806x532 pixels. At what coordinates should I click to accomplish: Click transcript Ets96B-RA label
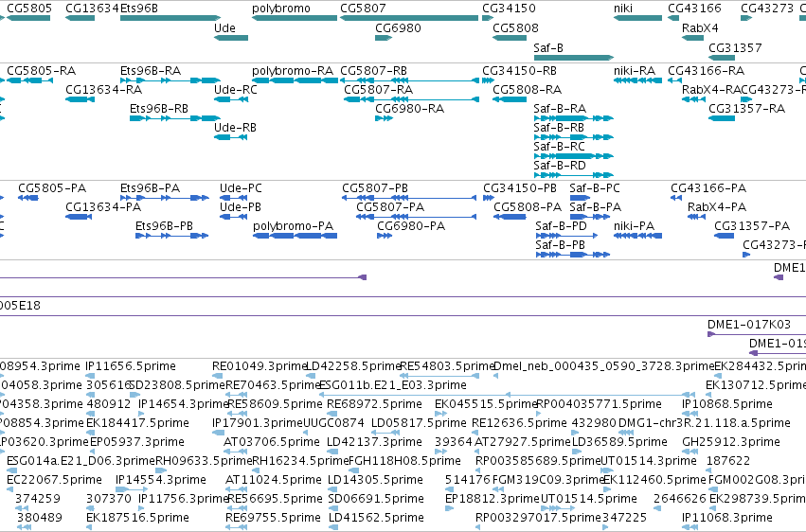pyautogui.click(x=151, y=70)
